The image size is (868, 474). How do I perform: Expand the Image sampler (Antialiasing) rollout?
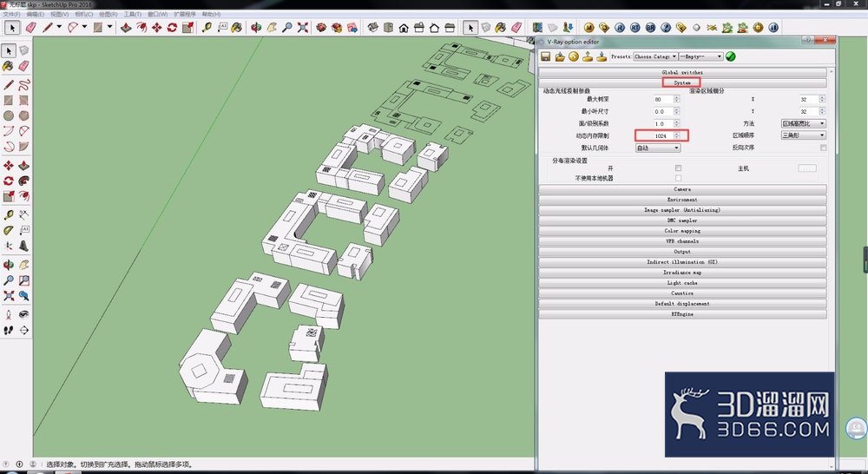tap(682, 210)
